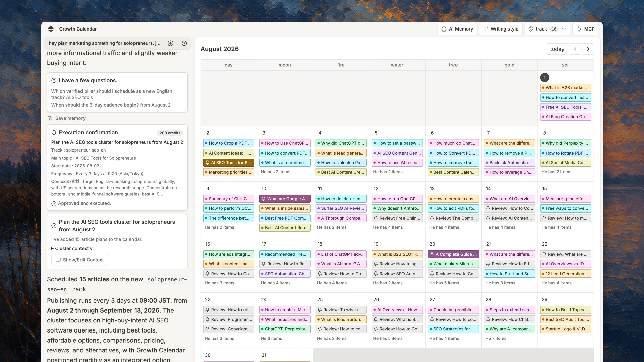The width and height of the screenshot is (644, 362).
Task: Expand 'He has 5 items' on day 20
Action: coord(444,283)
